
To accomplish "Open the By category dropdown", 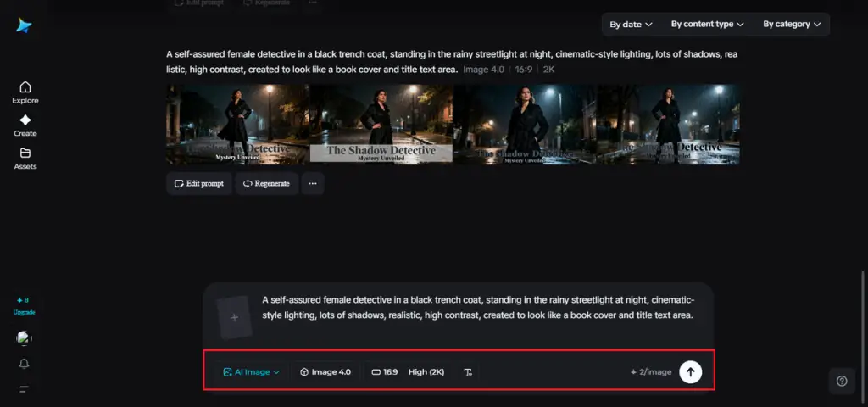I will pyautogui.click(x=792, y=25).
